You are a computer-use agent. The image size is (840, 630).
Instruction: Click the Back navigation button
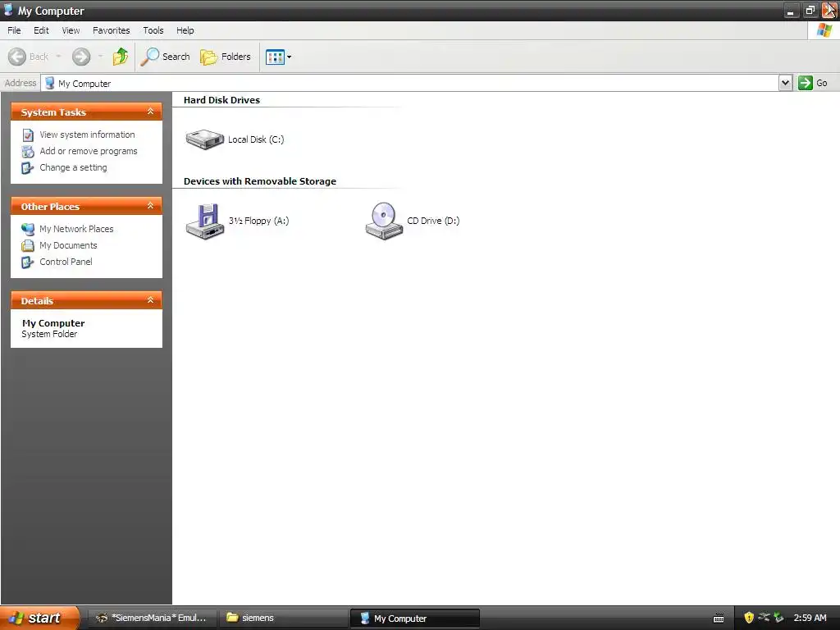coord(28,57)
